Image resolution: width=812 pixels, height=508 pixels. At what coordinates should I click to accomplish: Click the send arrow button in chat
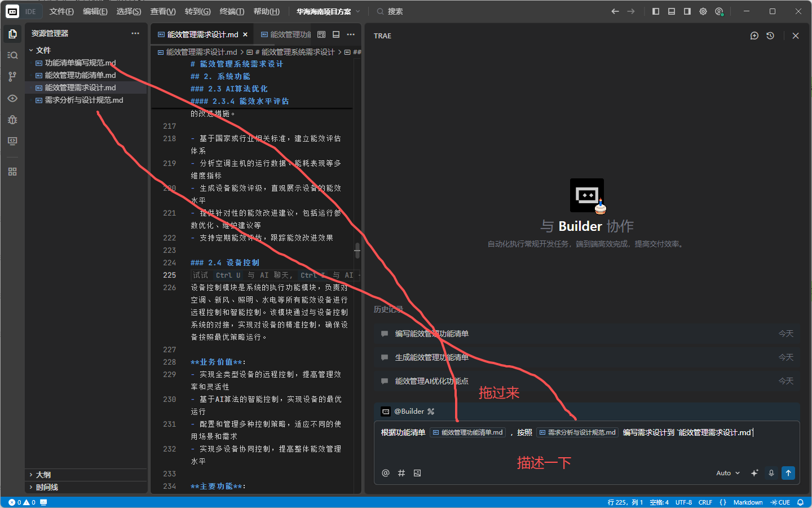coord(788,473)
